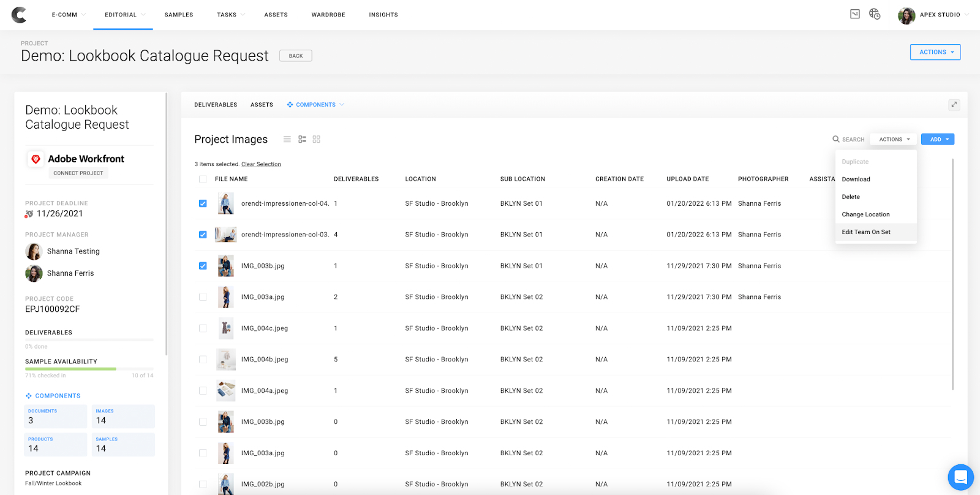Open thumbnail of IMG_004a.jpeg
Screen dimensions: 980x495
(226, 391)
